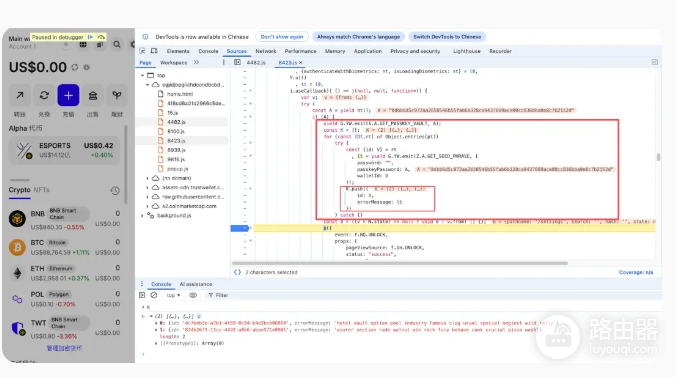Switch to the Workspace navigator tab

tap(173, 63)
